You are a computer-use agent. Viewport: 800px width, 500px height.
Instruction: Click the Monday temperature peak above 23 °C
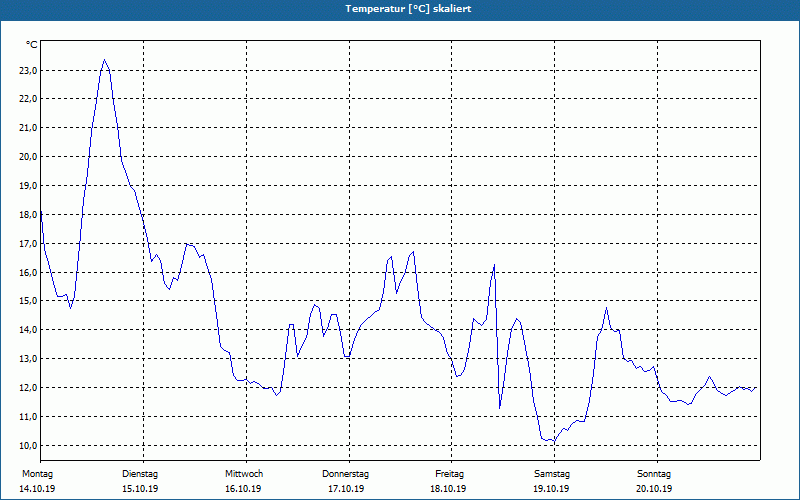click(104, 60)
